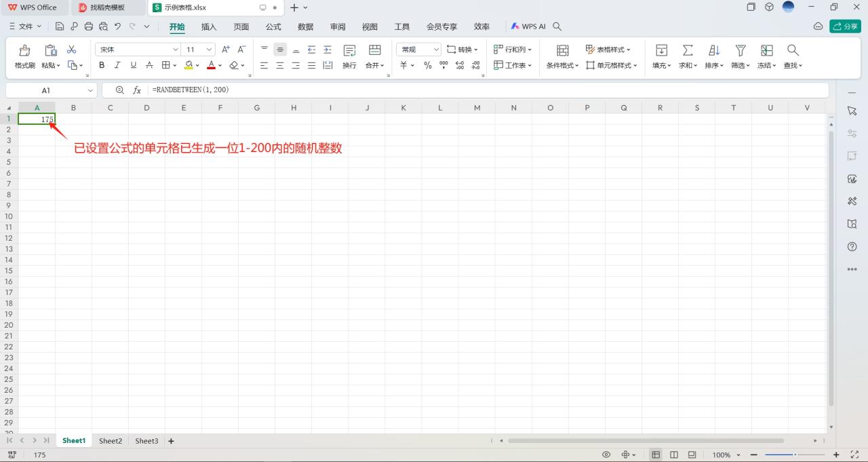Decrease font size with A- icon

tap(241, 50)
